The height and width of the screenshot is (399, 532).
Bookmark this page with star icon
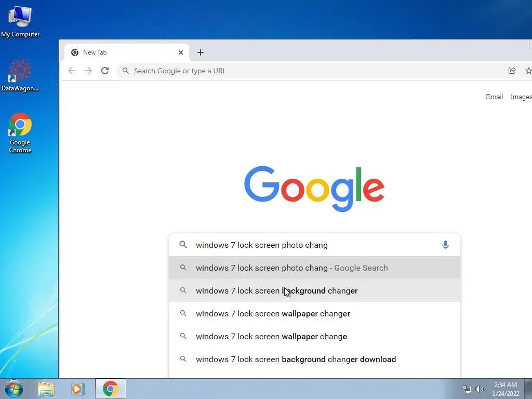[x=528, y=71]
